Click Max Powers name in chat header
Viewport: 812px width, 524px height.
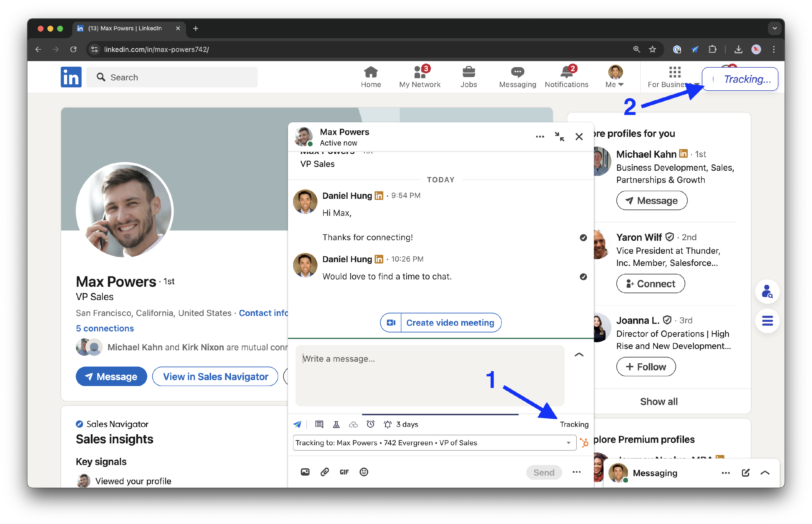tap(344, 132)
